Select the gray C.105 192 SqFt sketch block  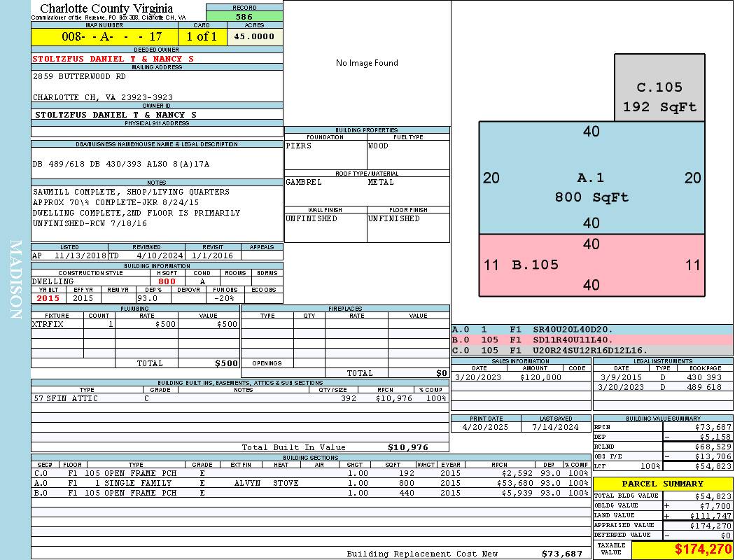(x=659, y=87)
